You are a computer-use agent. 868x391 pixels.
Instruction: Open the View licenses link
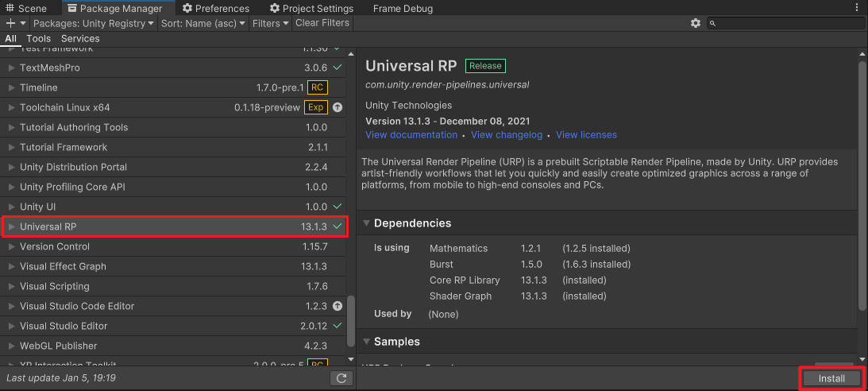point(586,134)
